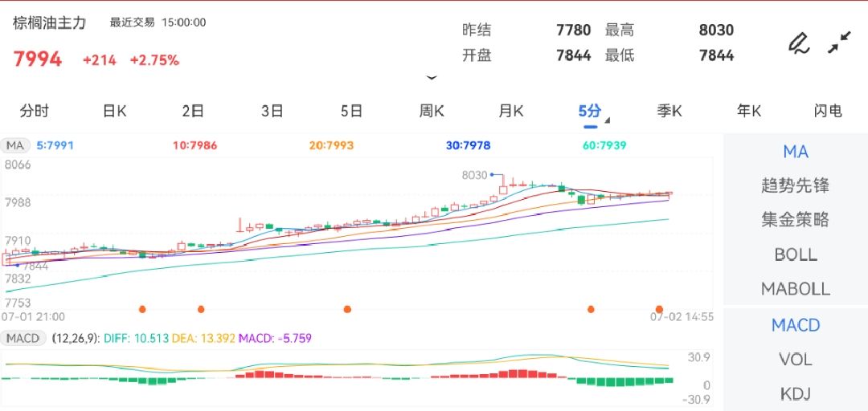
Task: Click the percentage change +2.75%
Action: 154,60
